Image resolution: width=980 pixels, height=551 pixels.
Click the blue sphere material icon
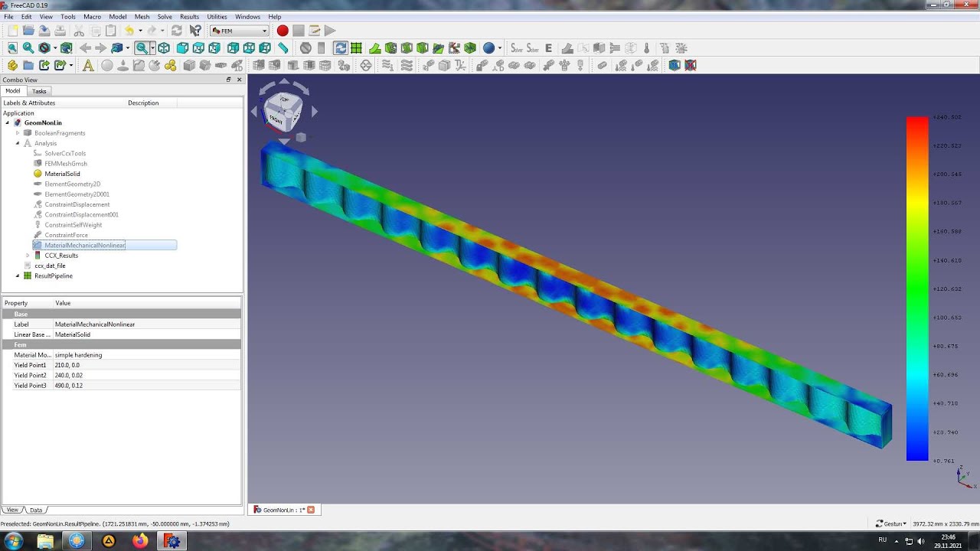tap(488, 48)
